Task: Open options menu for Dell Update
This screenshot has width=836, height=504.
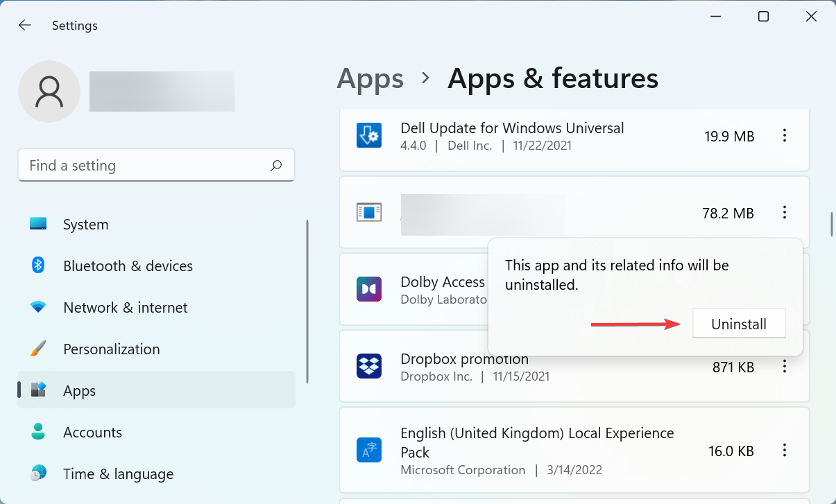Action: pyautogui.click(x=785, y=136)
